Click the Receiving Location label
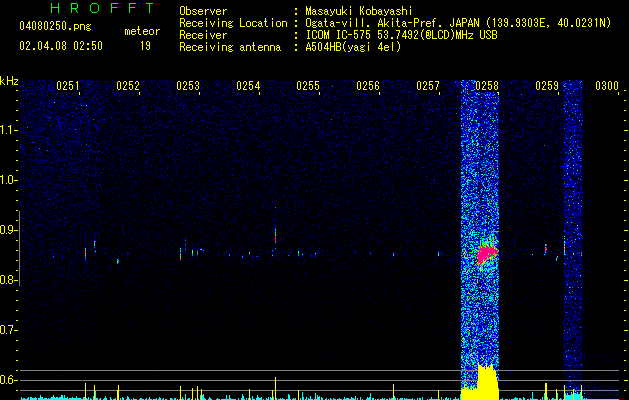 pyautogui.click(x=233, y=23)
